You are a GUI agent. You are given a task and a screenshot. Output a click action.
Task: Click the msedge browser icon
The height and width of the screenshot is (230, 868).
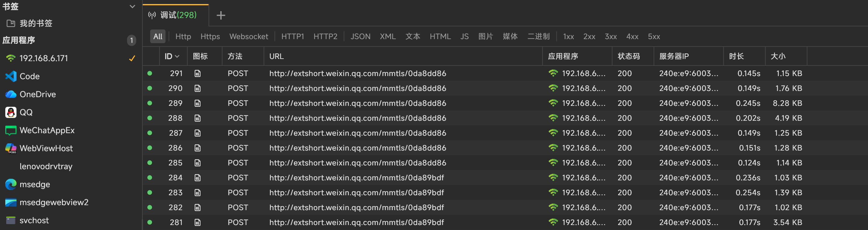click(x=11, y=184)
